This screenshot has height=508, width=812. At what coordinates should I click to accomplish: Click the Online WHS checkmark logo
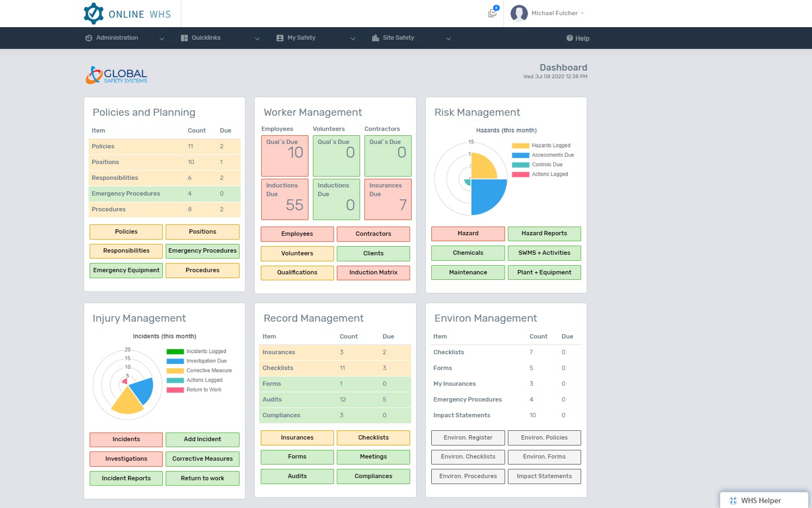93,14
